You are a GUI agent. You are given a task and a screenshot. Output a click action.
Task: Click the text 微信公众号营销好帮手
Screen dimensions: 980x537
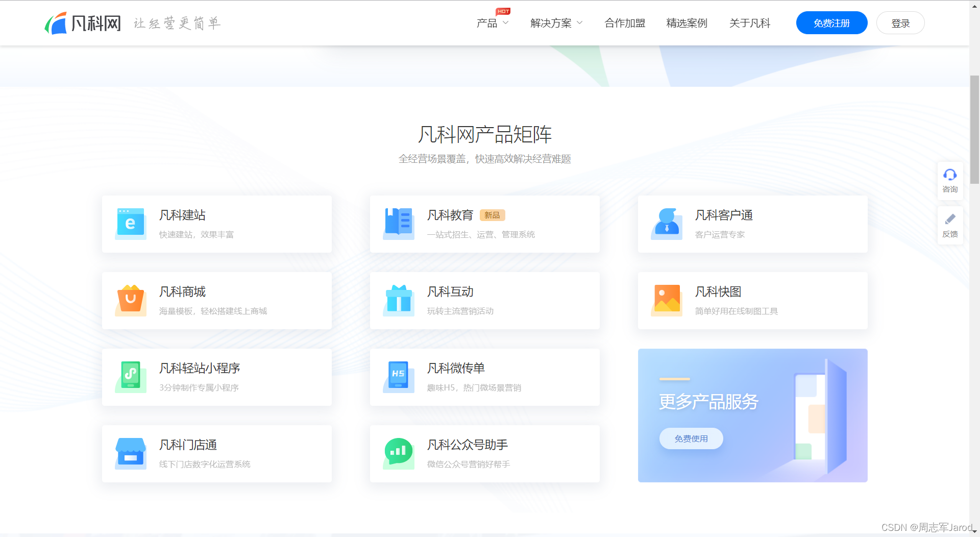point(469,465)
